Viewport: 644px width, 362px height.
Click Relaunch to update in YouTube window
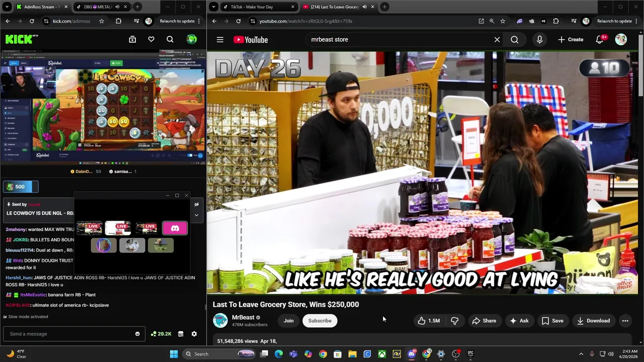tap(615, 21)
